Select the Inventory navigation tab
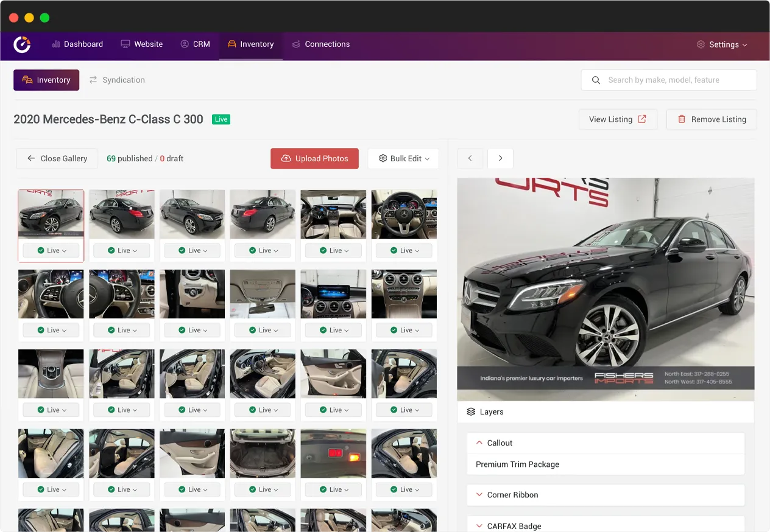Viewport: 770px width, 532px height. [x=250, y=44]
